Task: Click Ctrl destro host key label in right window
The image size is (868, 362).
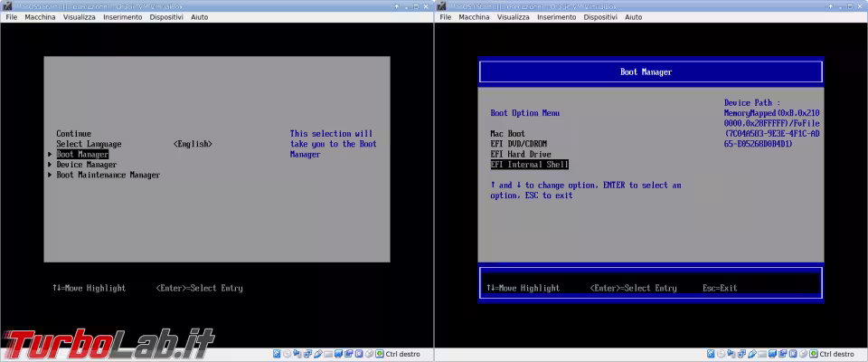Action: coord(836,354)
